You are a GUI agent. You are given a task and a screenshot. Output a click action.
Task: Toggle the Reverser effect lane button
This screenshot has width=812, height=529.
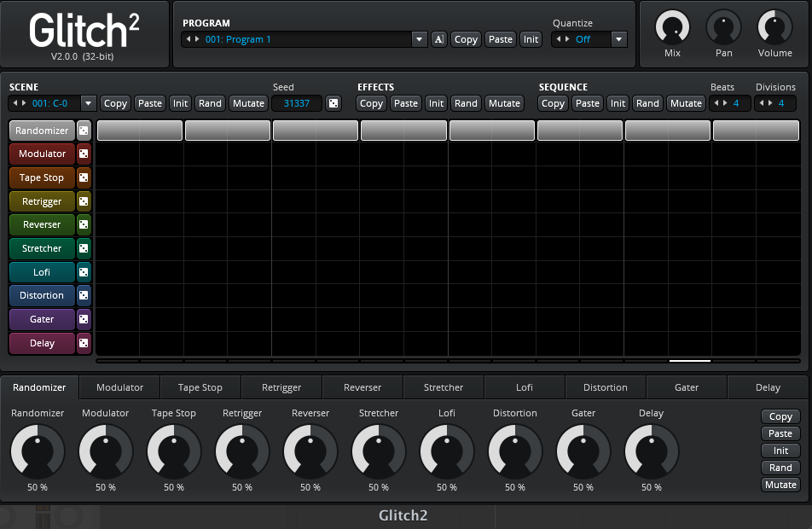click(x=42, y=224)
